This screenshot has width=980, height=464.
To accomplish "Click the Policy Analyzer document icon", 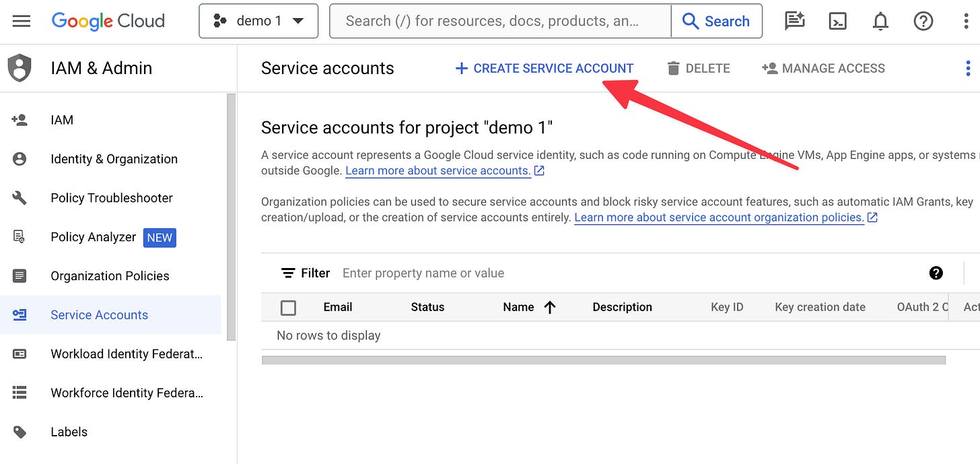I will point(20,237).
